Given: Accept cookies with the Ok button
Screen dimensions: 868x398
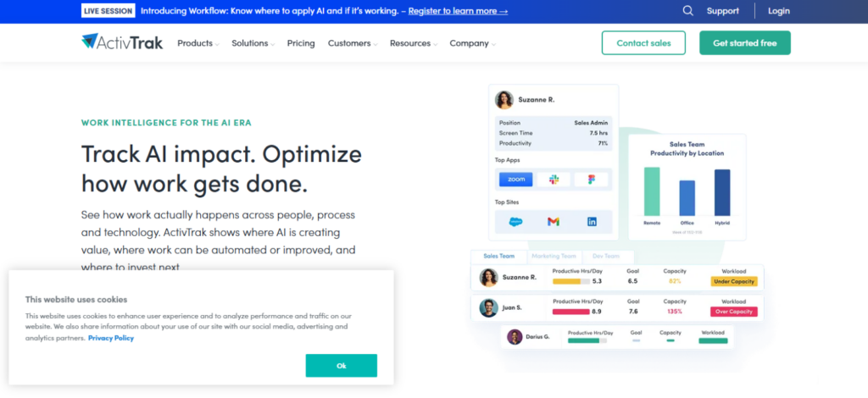Looking at the screenshot, I should [341, 365].
